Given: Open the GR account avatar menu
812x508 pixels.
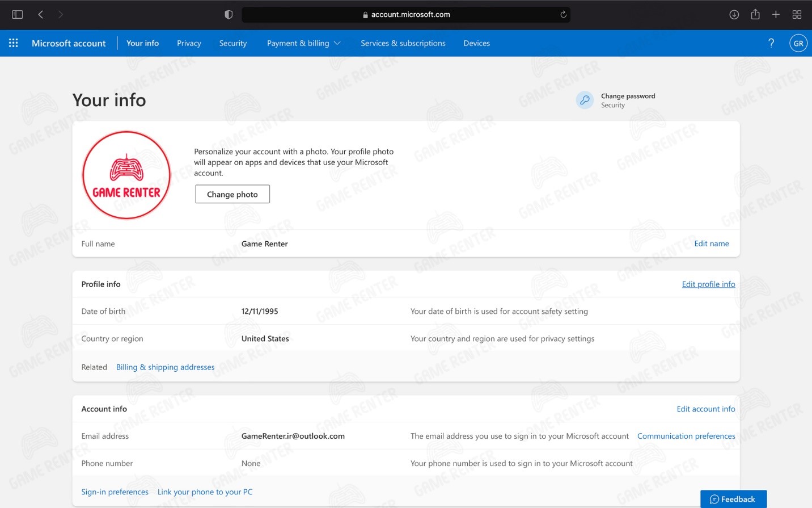Looking at the screenshot, I should (798, 43).
